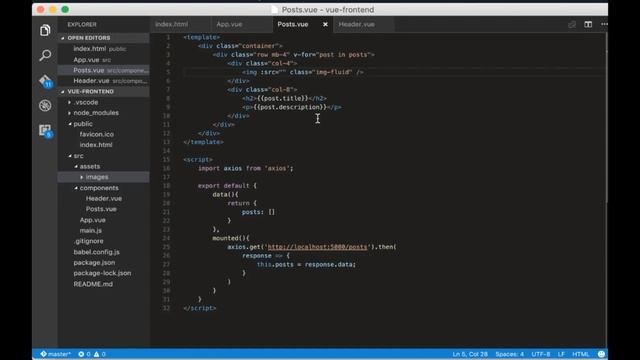Screen dimensions: 640x360
Task: Click the editor vertical scrollbar
Action: (x=606, y=118)
